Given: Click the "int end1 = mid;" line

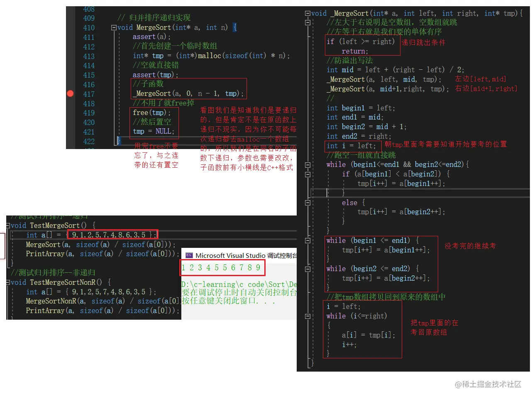Looking at the screenshot, I should [355, 117].
